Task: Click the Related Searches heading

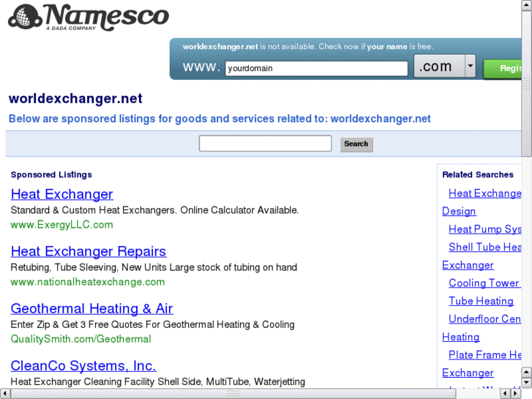Action: (478, 174)
